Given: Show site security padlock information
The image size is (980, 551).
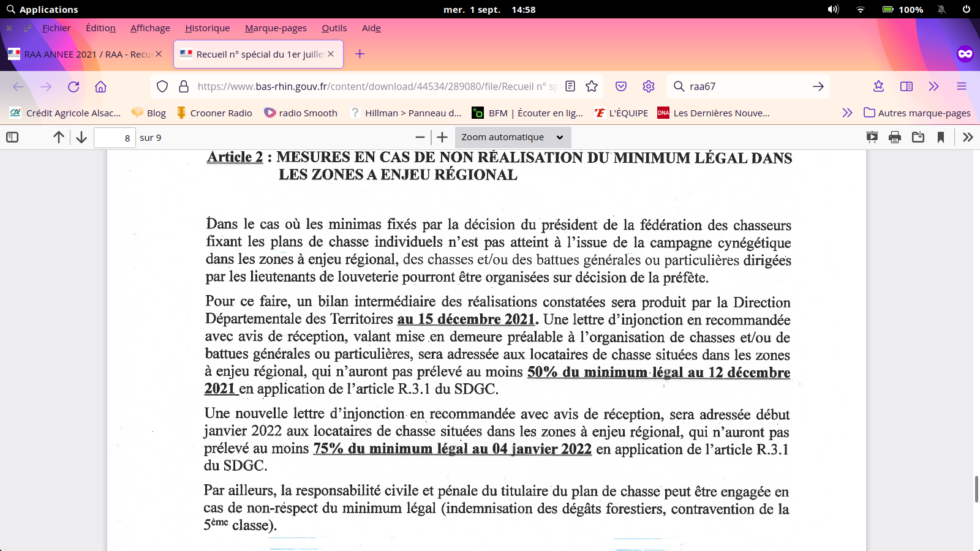Looking at the screenshot, I should pos(184,86).
